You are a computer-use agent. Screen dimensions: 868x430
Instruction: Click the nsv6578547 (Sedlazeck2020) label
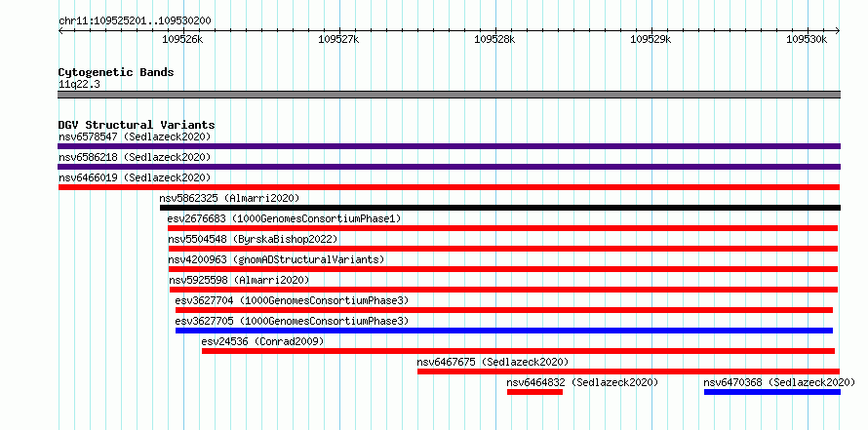pyautogui.click(x=135, y=137)
